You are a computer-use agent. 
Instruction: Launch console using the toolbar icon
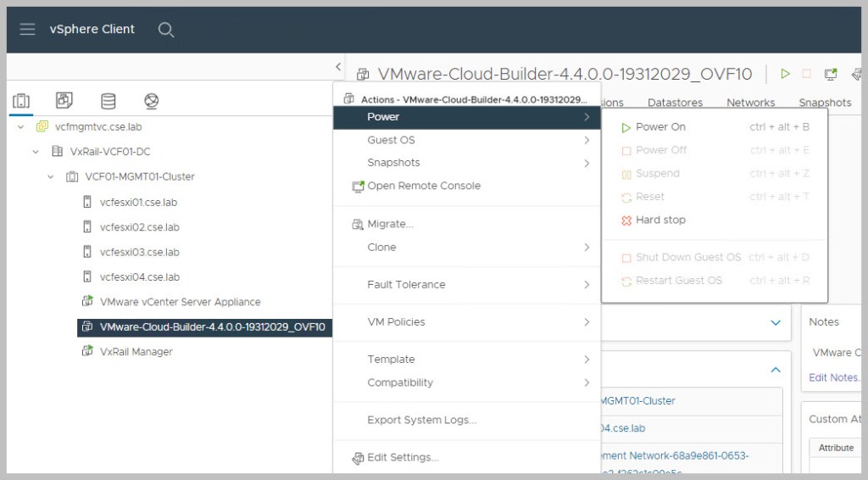coord(831,75)
